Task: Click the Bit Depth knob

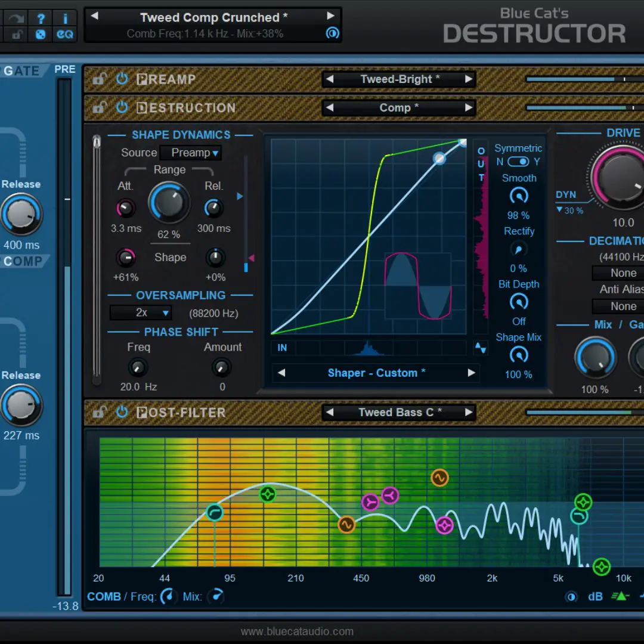Action: click(x=519, y=302)
